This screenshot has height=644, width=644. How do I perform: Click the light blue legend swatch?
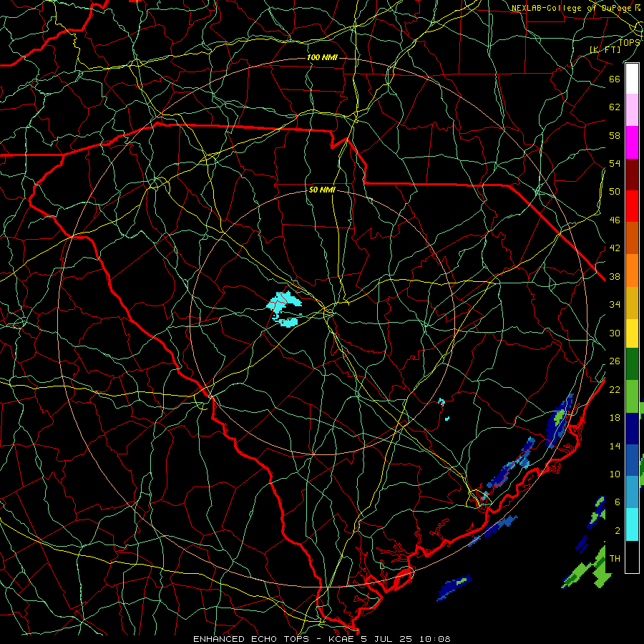pos(632,492)
